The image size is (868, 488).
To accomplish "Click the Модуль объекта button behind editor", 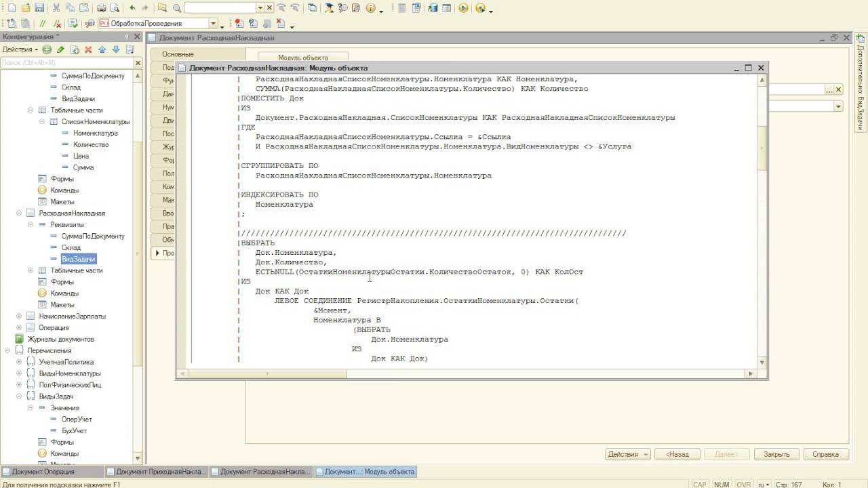I will 303,58.
